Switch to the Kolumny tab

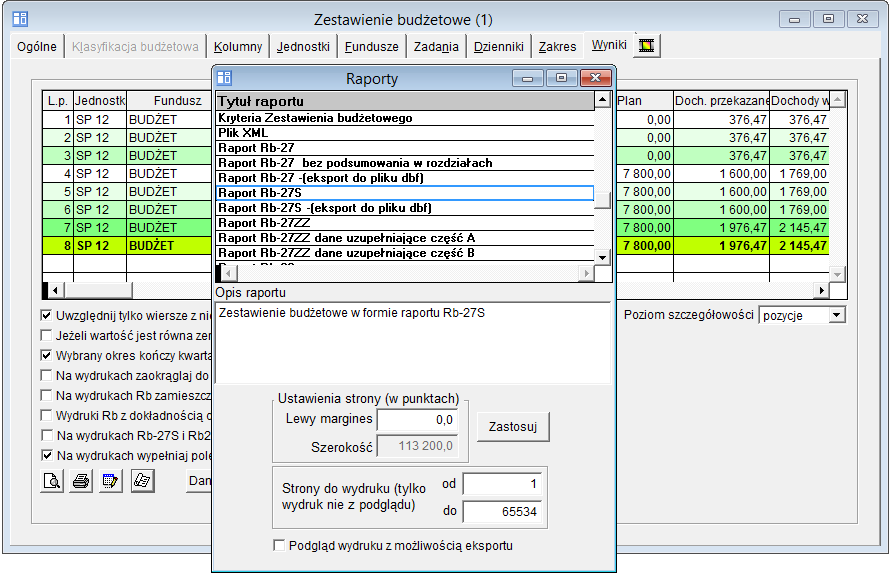click(x=238, y=47)
